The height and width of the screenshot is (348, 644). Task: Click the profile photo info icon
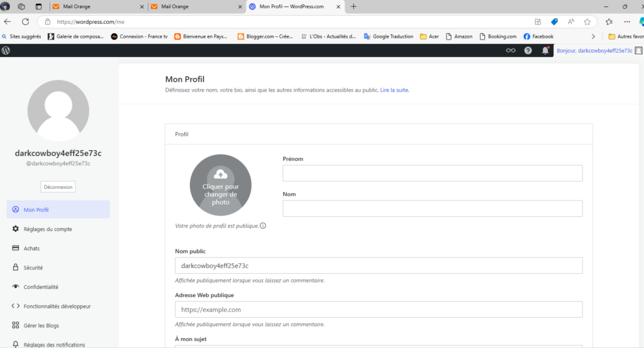(x=263, y=226)
